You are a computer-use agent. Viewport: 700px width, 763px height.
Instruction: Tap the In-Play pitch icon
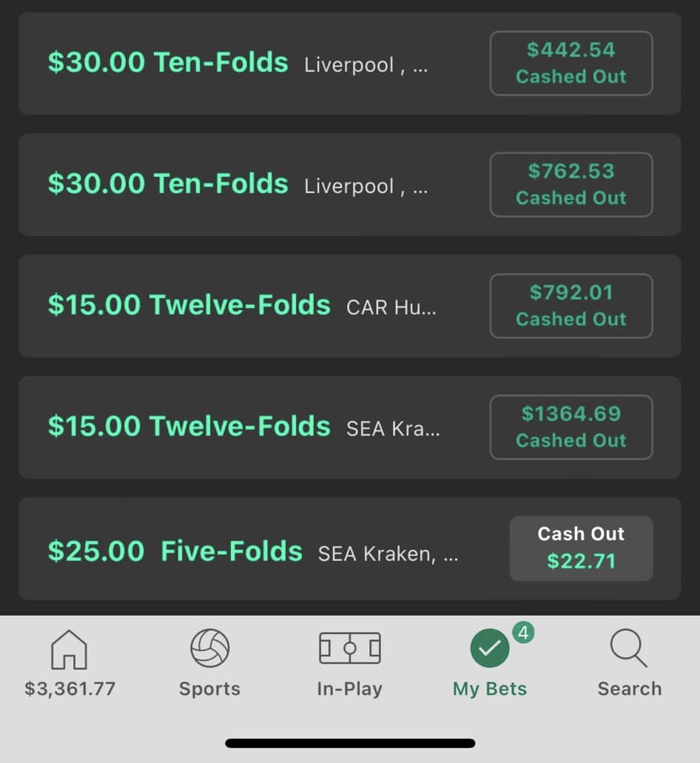tap(349, 648)
